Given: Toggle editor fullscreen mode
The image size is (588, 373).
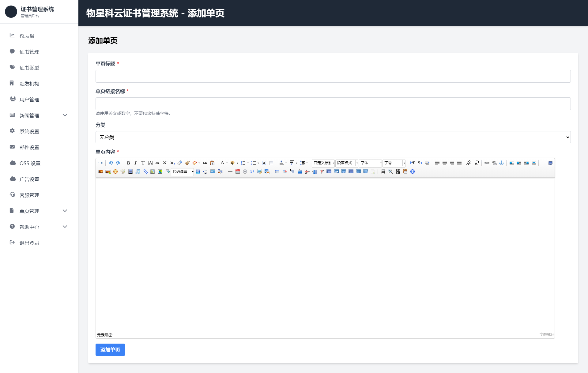Looking at the screenshot, I should click(550, 163).
